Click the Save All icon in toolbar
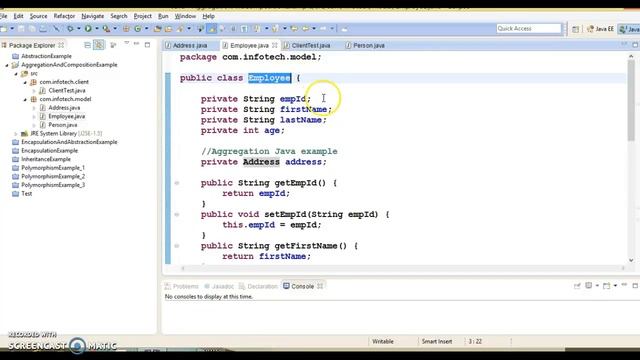The height and width of the screenshot is (360, 640). pyautogui.click(x=32, y=29)
